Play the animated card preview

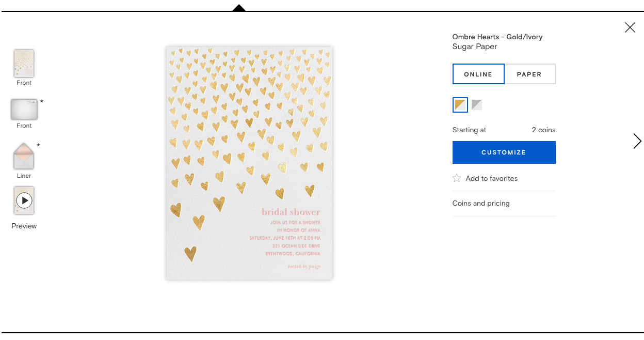24,200
